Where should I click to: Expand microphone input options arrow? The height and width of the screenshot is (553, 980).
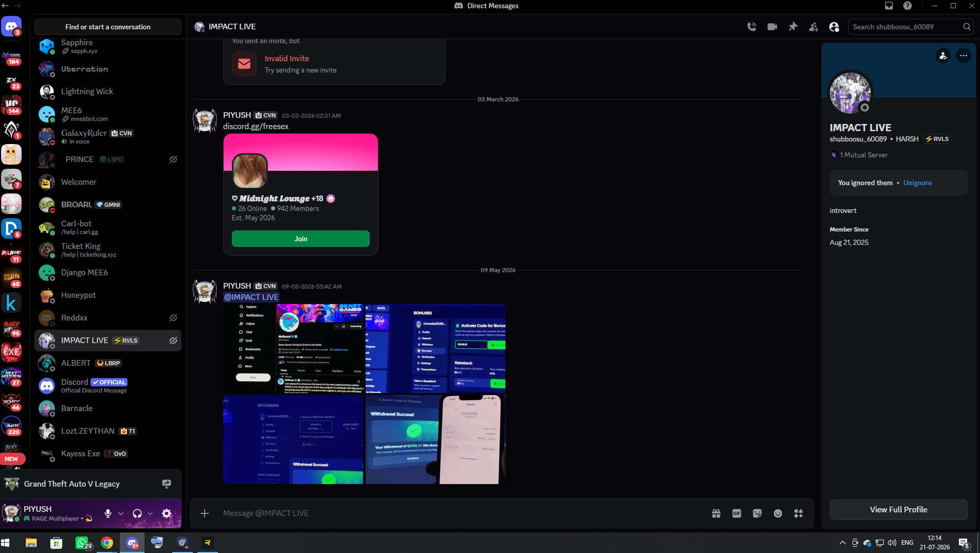(x=121, y=513)
